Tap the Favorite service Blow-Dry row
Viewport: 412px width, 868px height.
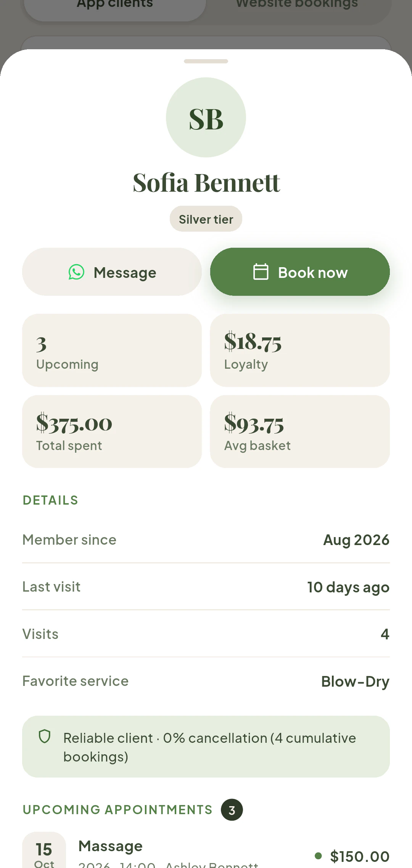[x=206, y=681]
